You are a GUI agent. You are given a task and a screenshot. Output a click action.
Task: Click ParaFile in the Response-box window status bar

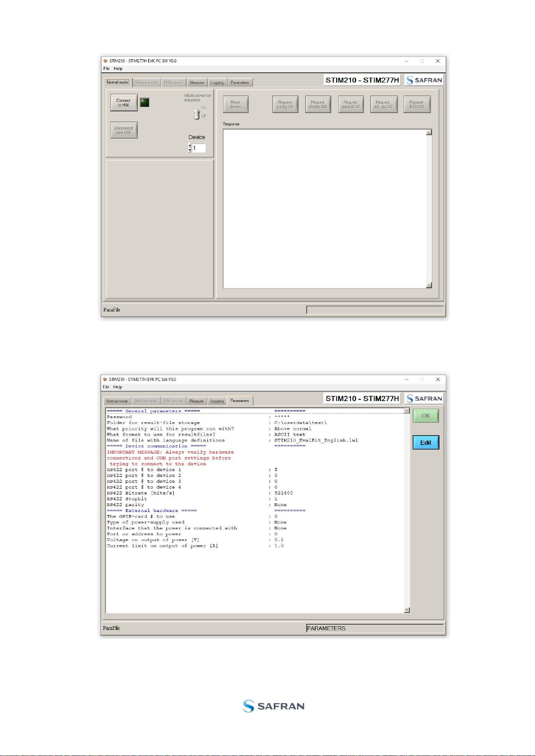click(112, 310)
